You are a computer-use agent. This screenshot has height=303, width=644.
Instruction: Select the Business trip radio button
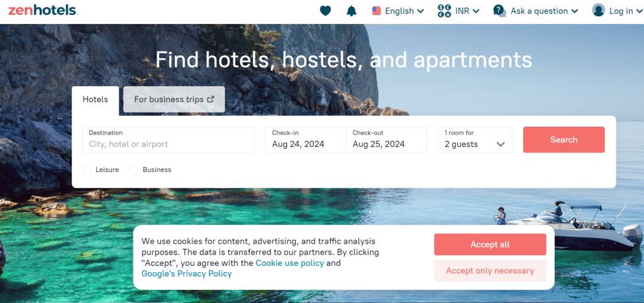point(134,170)
